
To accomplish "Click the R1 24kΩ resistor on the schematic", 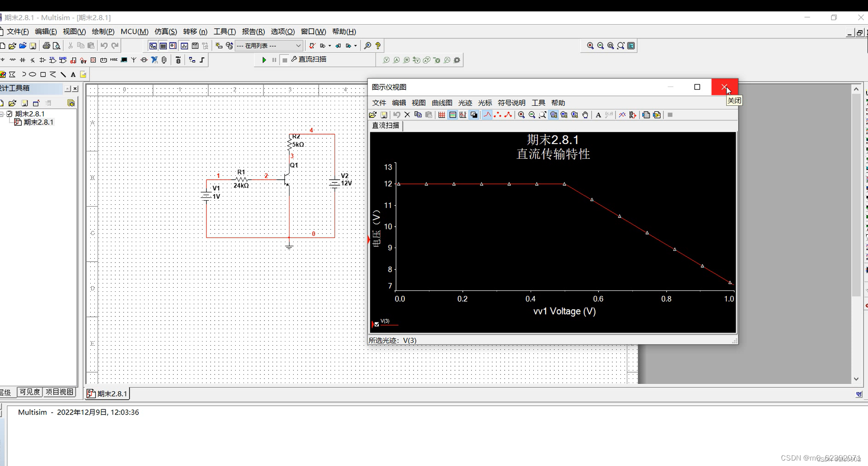I will tap(241, 179).
